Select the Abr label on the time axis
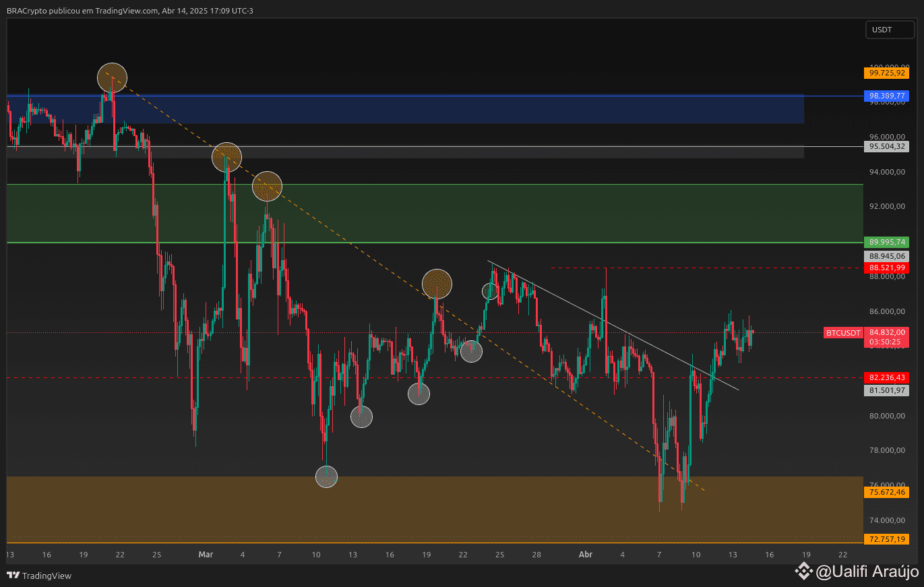Screen dimensions: 924x587 (x=585, y=555)
